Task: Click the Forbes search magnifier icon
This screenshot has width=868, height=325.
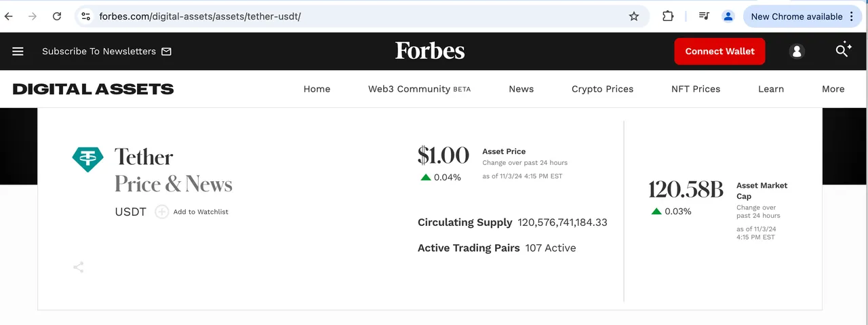Action: (843, 50)
